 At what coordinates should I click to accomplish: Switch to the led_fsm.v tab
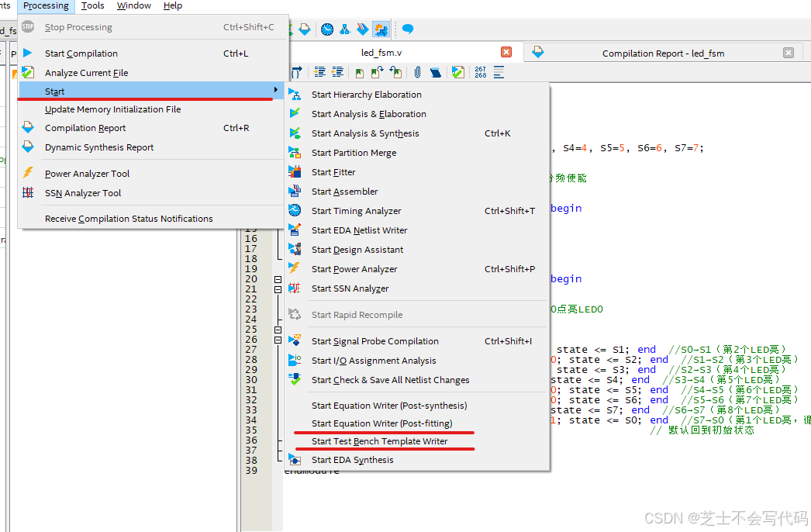click(381, 52)
